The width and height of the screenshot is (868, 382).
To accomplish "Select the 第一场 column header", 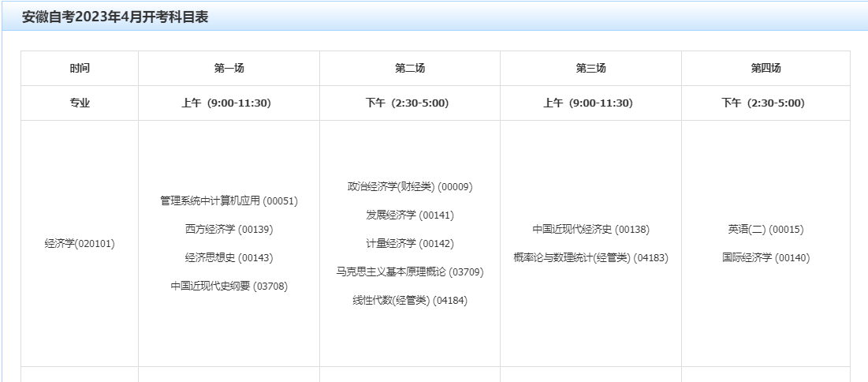I will pyautogui.click(x=229, y=68).
